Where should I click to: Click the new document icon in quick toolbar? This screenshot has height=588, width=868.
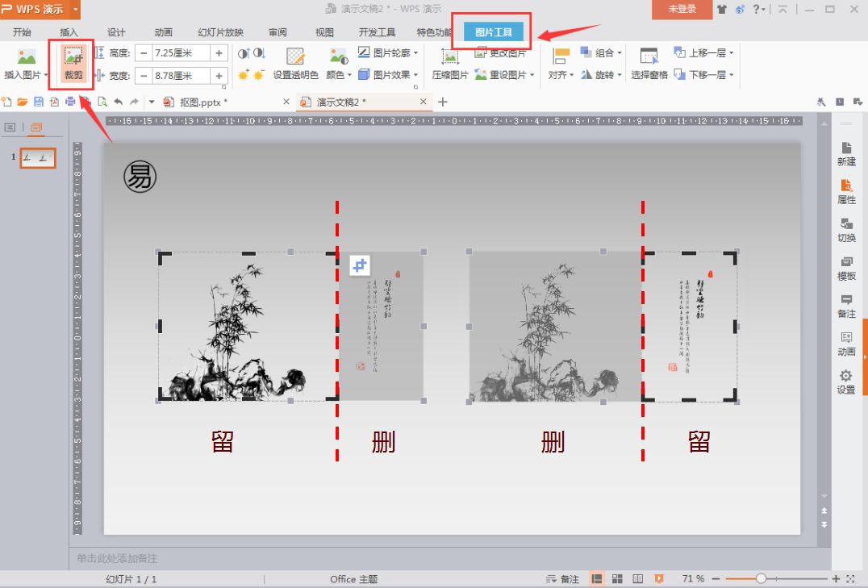[x=6, y=102]
